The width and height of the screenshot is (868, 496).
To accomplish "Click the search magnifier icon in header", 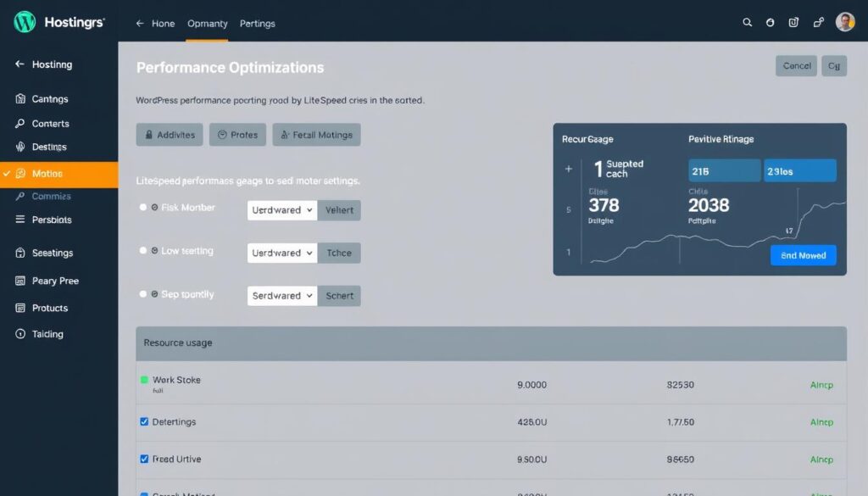I will pos(747,23).
